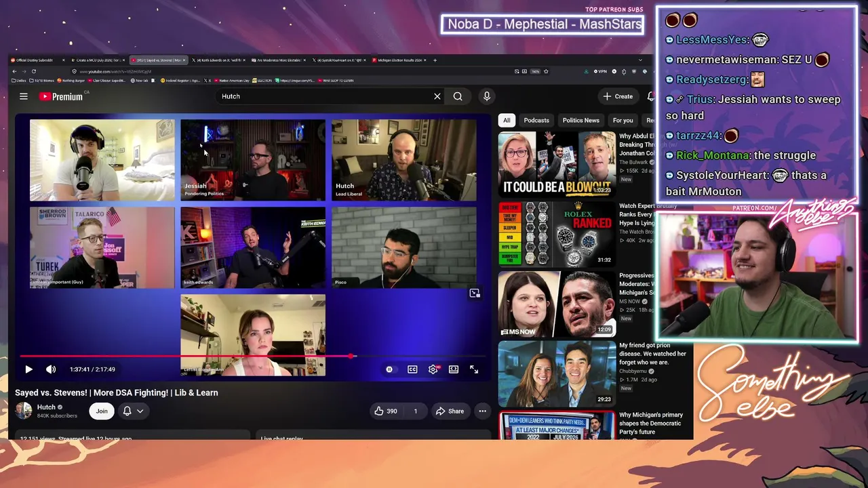Search with voice microphone icon
The height and width of the screenshot is (488, 868).
point(487,96)
